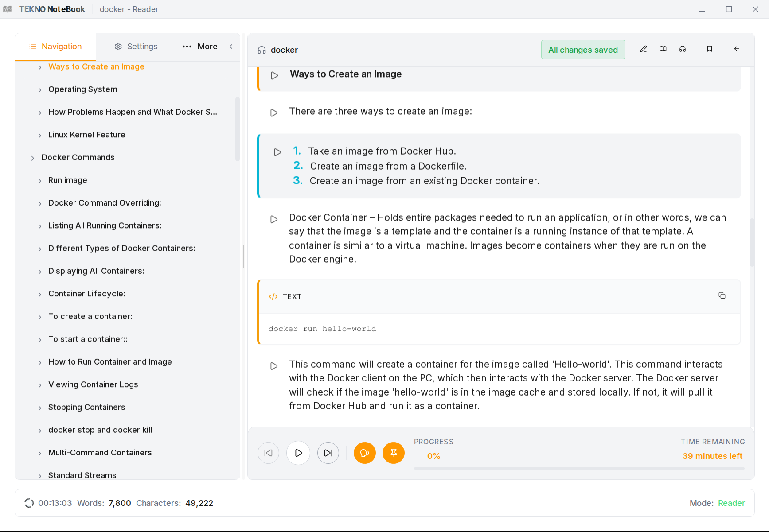Image resolution: width=769 pixels, height=532 pixels.
Task: Open Viewing Container Logs section
Action: (x=93, y=384)
